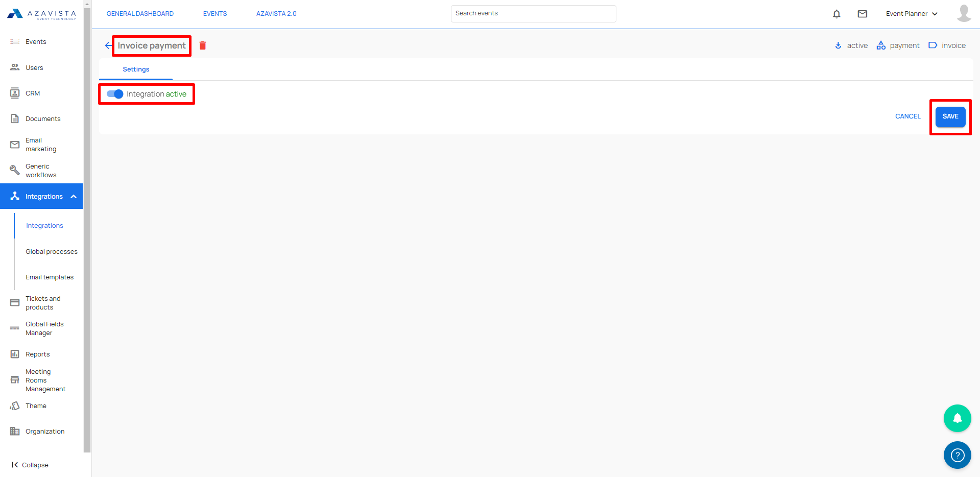Click the Global Fields Manager icon
Screen dimensions: 980x477
(15, 328)
